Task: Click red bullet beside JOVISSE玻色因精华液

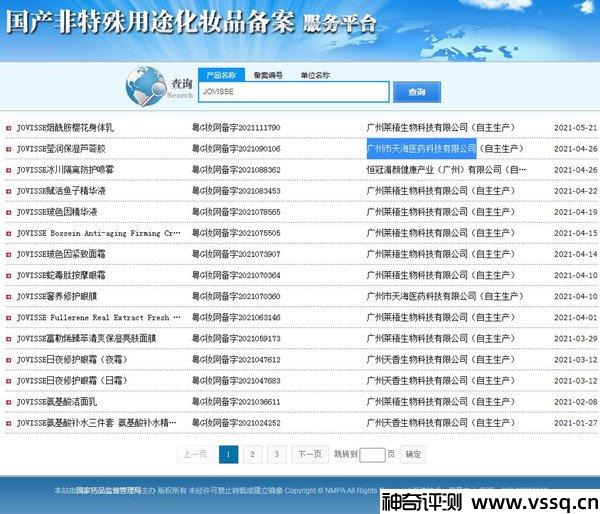Action: pyautogui.click(x=8, y=212)
